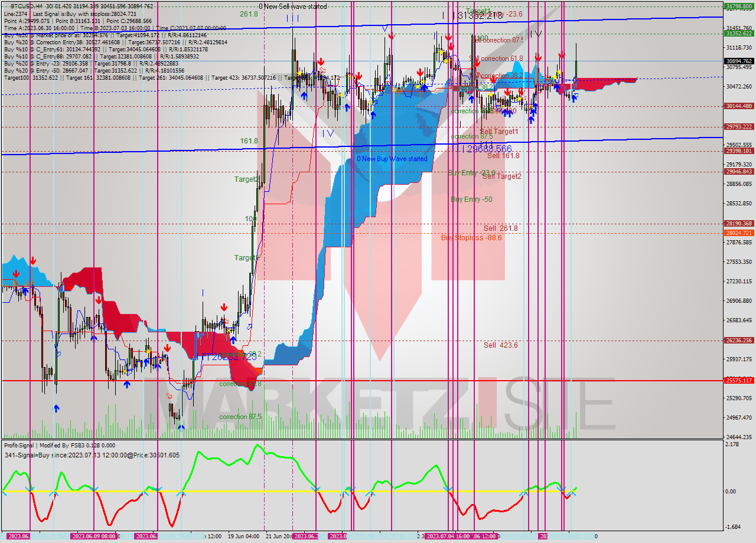Image resolution: width=756 pixels, height=543 pixels.
Task: Select the green 261.8 Fibonacci label
Action: pos(249,14)
